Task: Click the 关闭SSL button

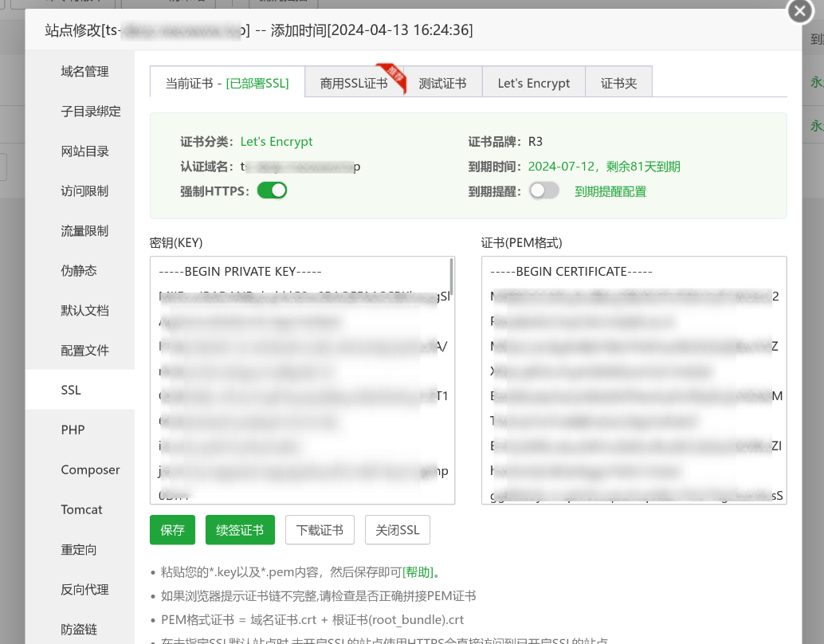Action: point(398,530)
